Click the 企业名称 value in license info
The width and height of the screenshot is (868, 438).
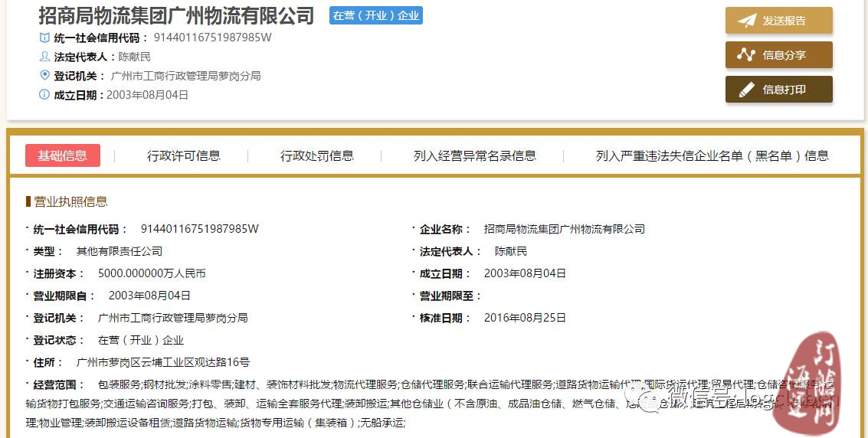564,229
